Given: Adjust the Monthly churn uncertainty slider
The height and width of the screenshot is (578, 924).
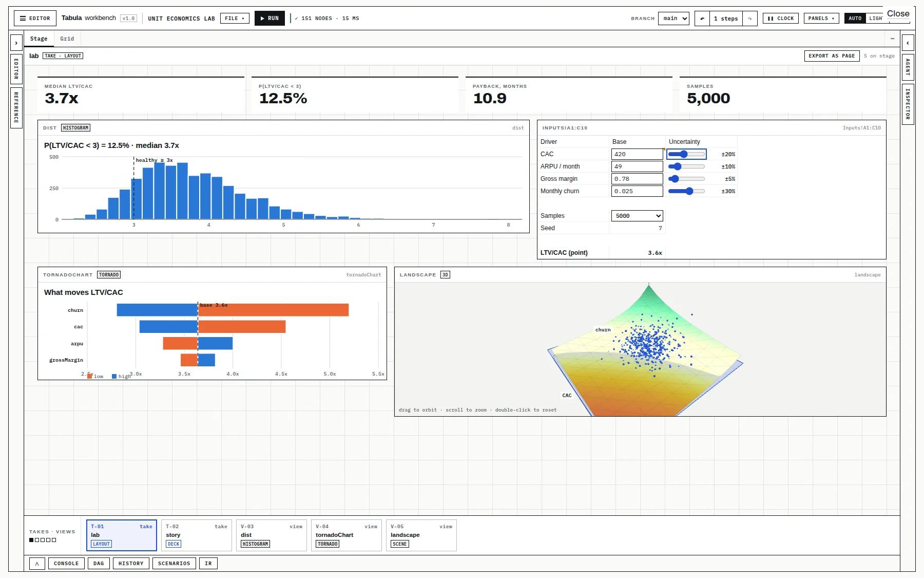Looking at the screenshot, I should point(686,191).
